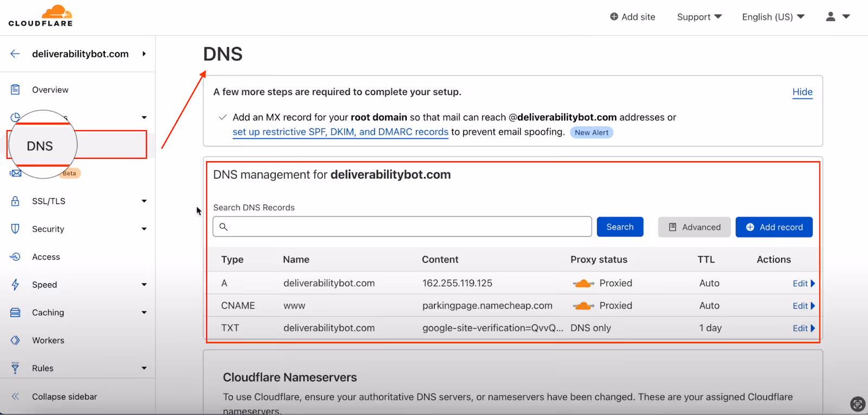Click the Add record button

pyautogui.click(x=774, y=227)
